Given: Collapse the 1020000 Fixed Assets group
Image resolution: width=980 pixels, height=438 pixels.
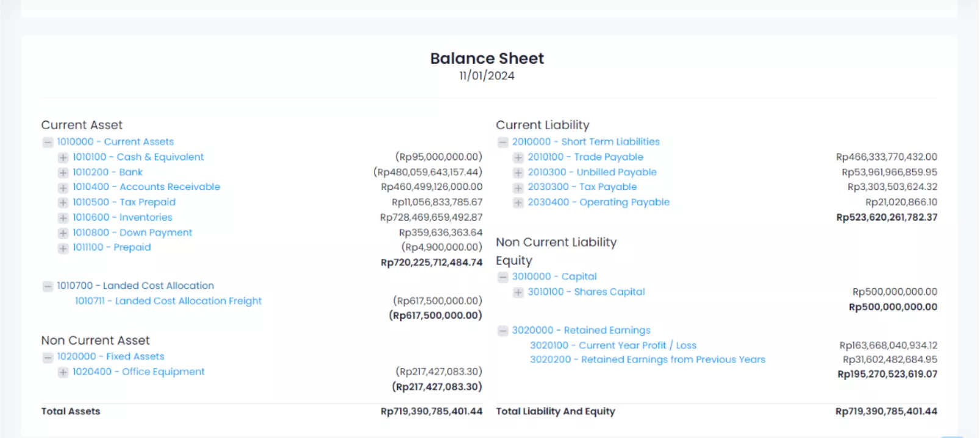Looking at the screenshot, I should click(48, 357).
